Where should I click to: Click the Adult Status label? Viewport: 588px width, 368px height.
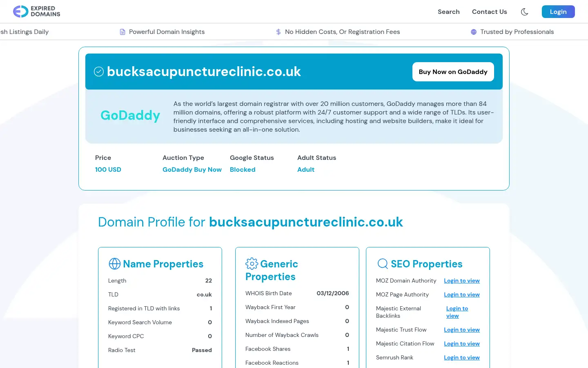317,157
